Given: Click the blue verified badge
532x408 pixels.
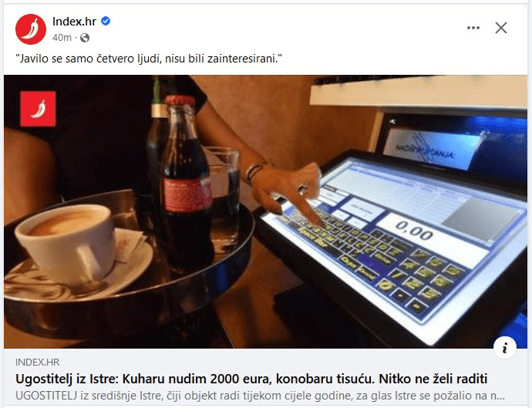Looking at the screenshot, I should pyautogui.click(x=106, y=21).
